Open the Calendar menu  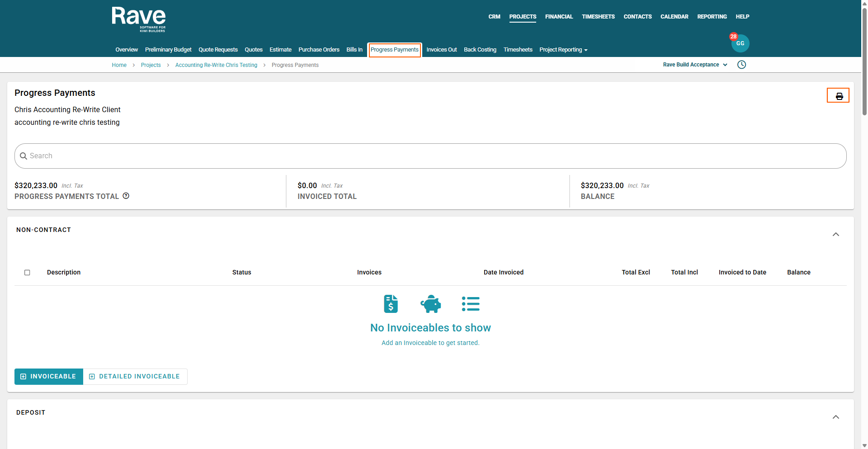(674, 17)
